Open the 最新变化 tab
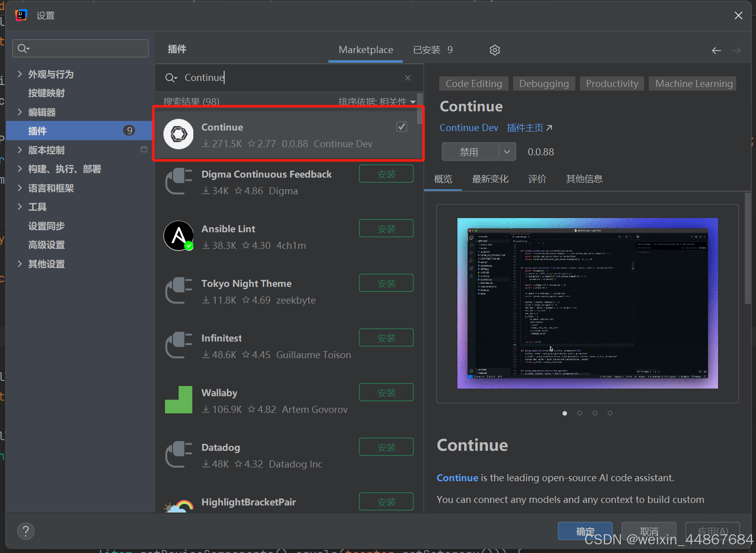 pos(490,179)
